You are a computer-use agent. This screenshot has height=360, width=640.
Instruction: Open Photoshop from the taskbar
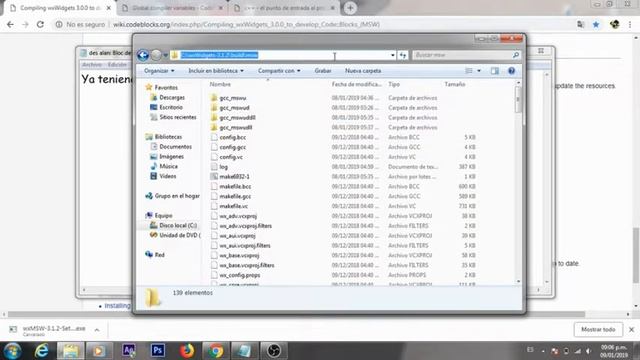[158, 351]
